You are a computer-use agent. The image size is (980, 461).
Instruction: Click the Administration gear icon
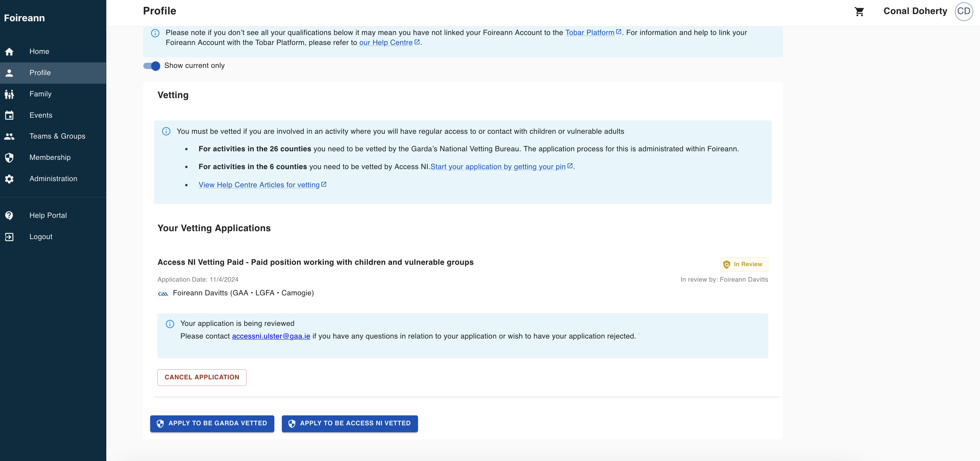9,179
